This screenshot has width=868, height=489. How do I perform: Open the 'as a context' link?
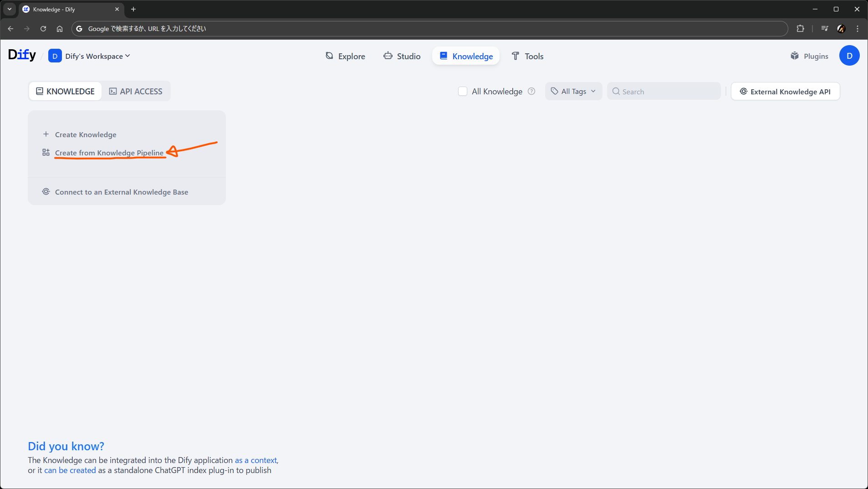point(255,460)
